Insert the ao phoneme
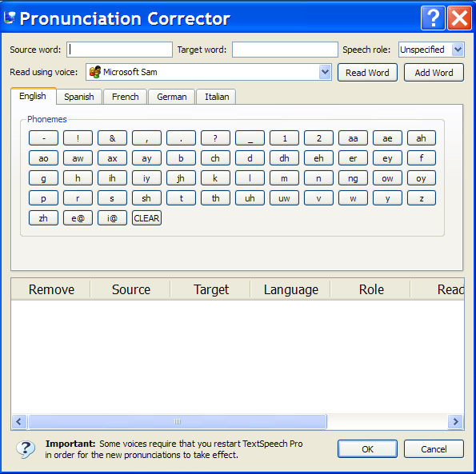This screenshot has width=476, height=474. pyautogui.click(x=43, y=158)
